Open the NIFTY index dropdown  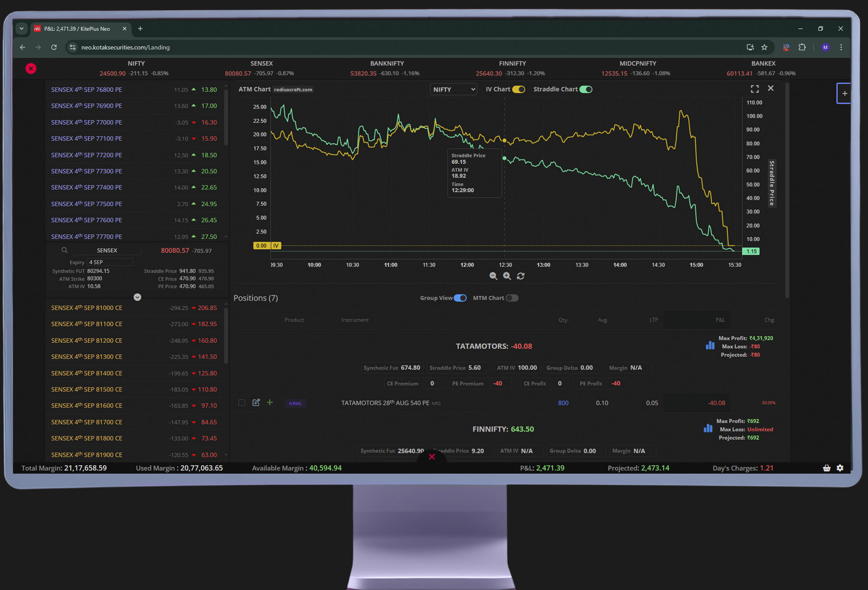[x=453, y=90]
